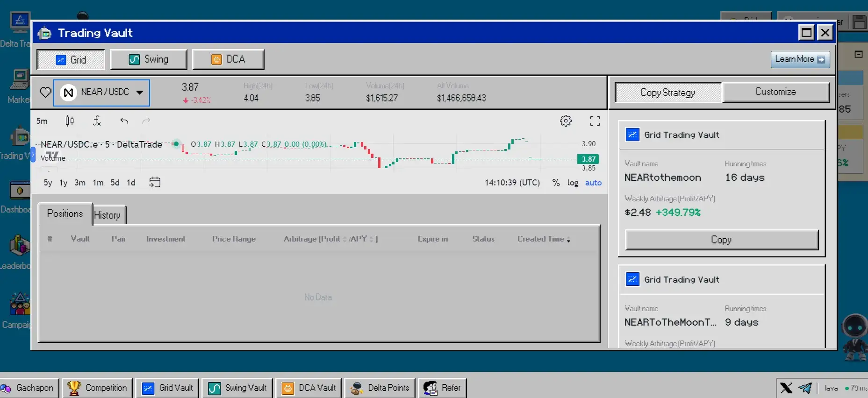Click the Learn More button
Screen dimensions: 868x398
[800, 59]
